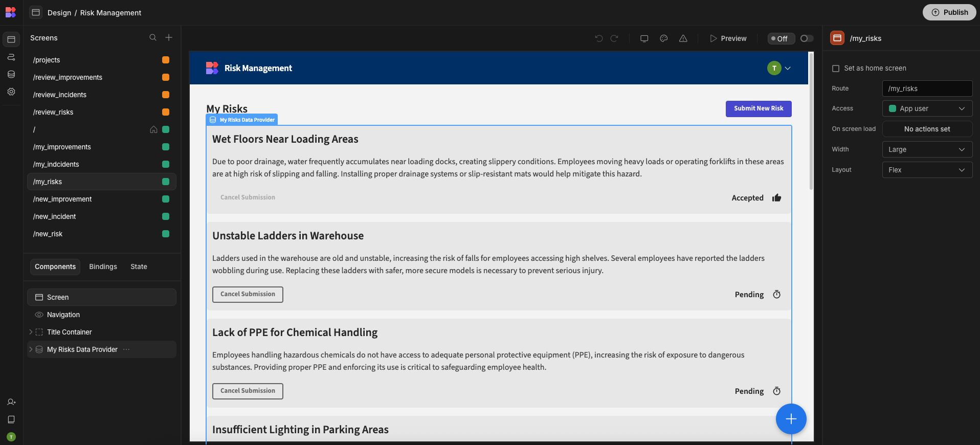
Task: Select the /my_indcidents screen
Action: point(101,164)
